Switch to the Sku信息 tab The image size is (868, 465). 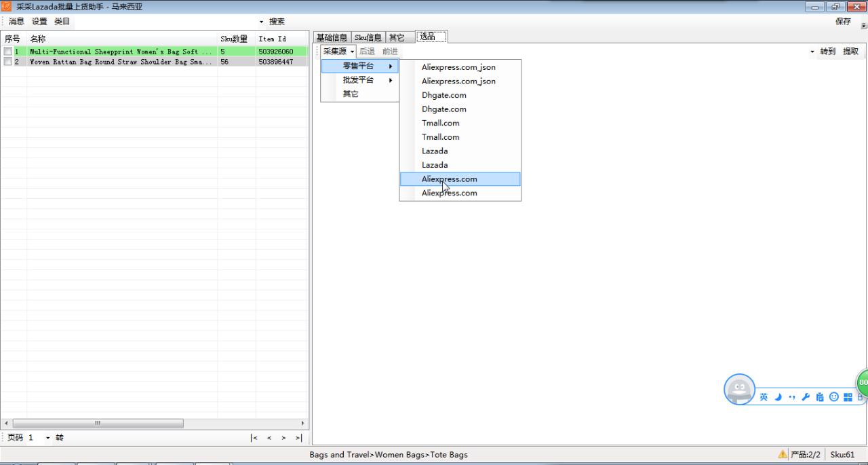coord(368,37)
